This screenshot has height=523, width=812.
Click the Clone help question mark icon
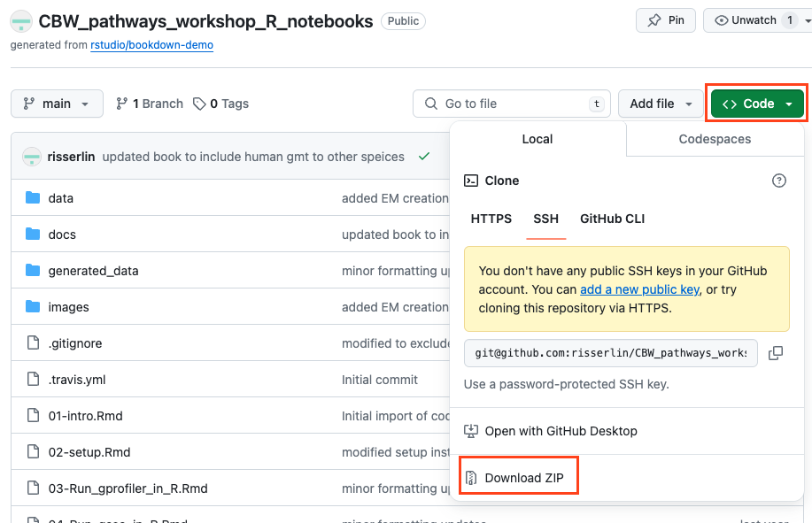tap(779, 181)
